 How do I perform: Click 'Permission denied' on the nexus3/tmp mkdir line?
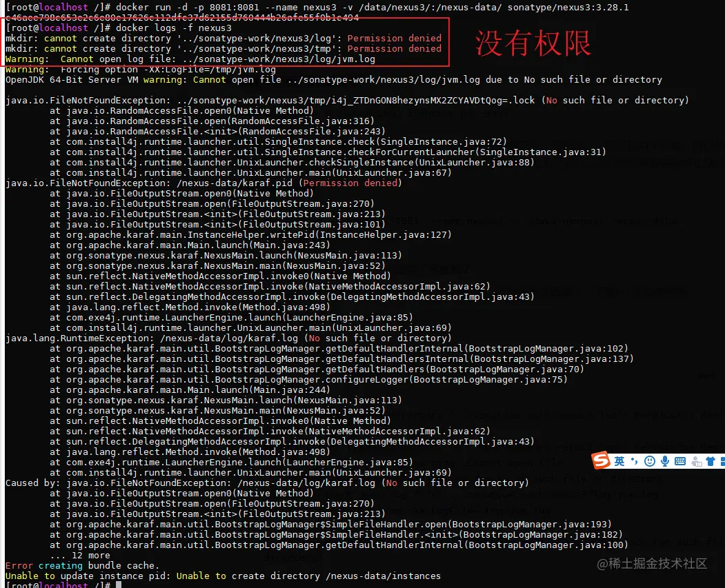pos(395,48)
